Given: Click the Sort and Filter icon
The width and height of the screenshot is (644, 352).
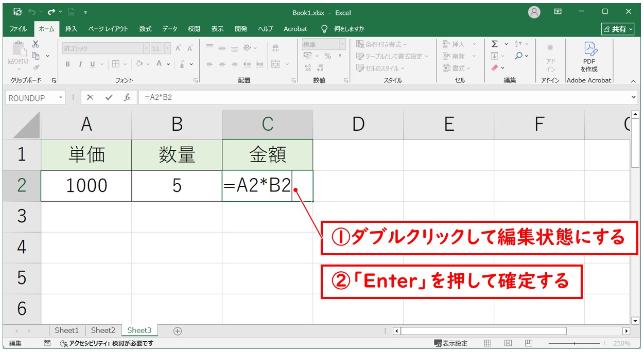Looking at the screenshot, I should (x=518, y=44).
